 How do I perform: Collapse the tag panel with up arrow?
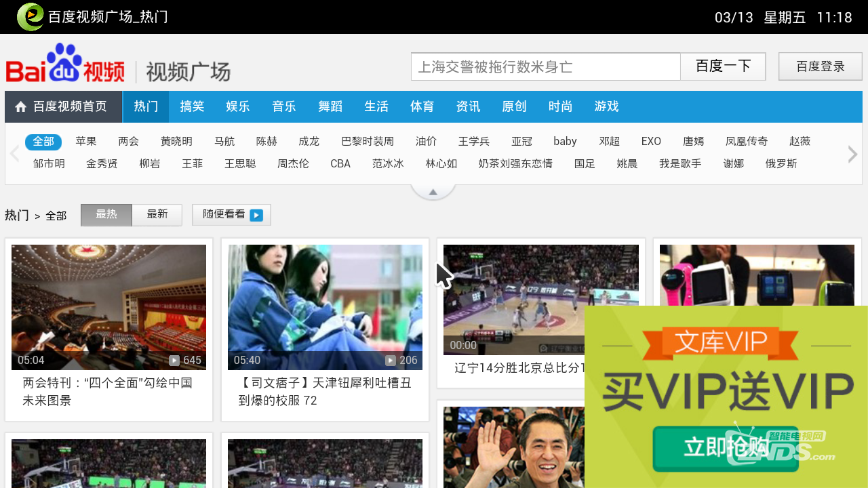pyautogui.click(x=433, y=192)
